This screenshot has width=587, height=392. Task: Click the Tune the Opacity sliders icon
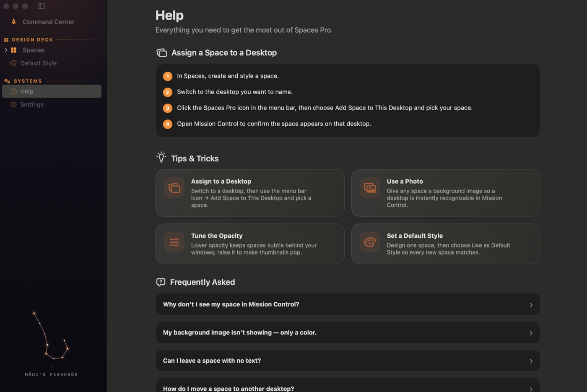174,242
